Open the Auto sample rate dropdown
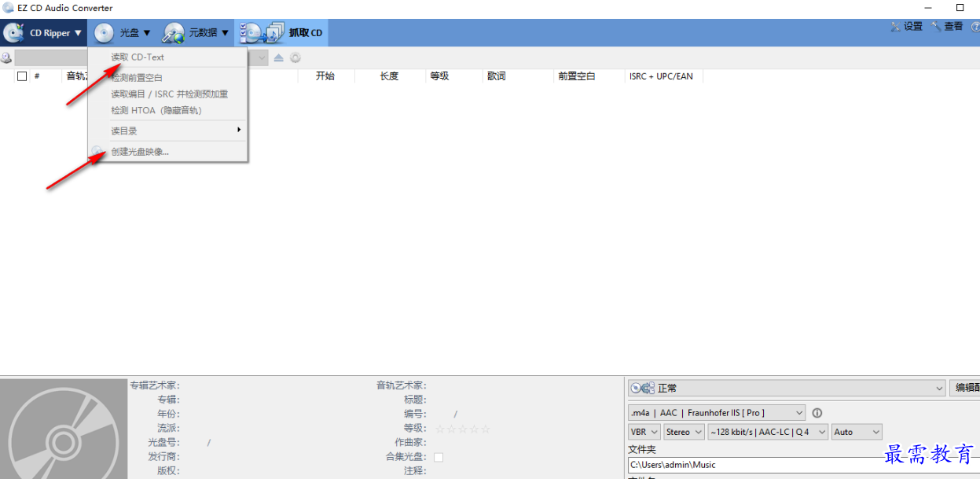The width and height of the screenshot is (980, 479). pos(857,432)
